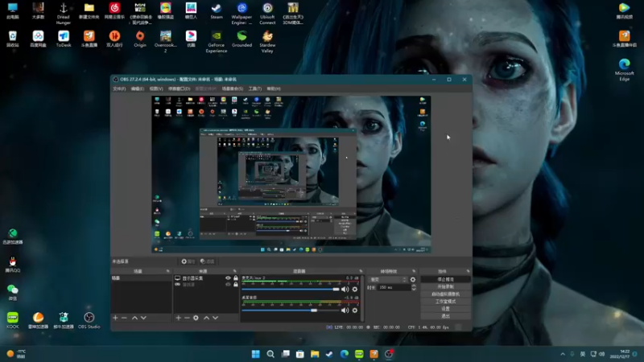Open the Ubisoft Connect desktop shortcut

[x=267, y=14]
